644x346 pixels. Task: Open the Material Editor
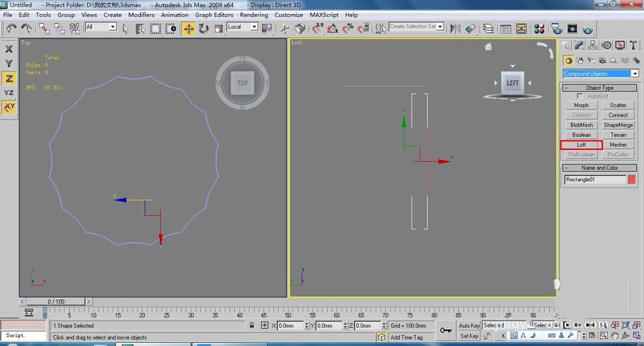[x=539, y=29]
